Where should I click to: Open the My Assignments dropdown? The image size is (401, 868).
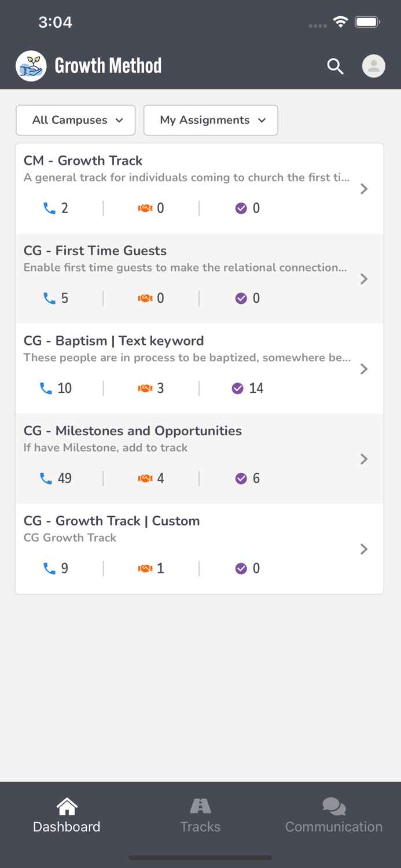click(x=211, y=120)
